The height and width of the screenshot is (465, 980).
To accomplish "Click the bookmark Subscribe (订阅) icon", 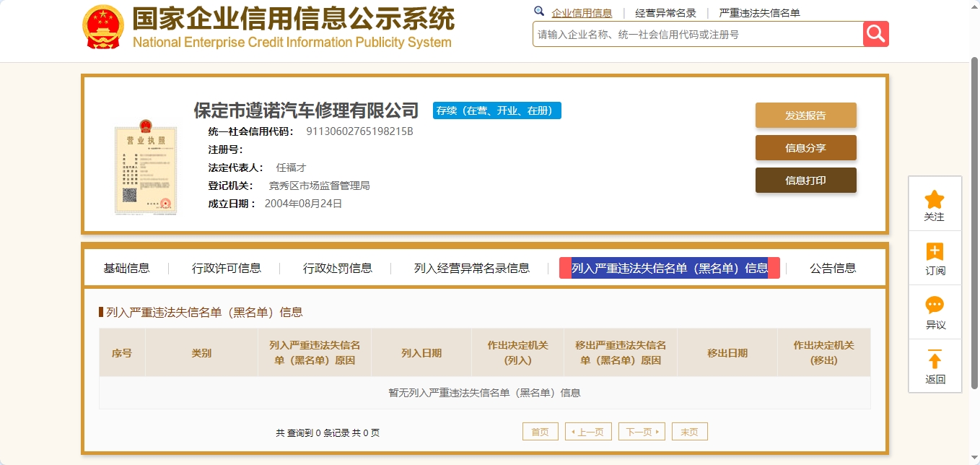I will (x=935, y=252).
